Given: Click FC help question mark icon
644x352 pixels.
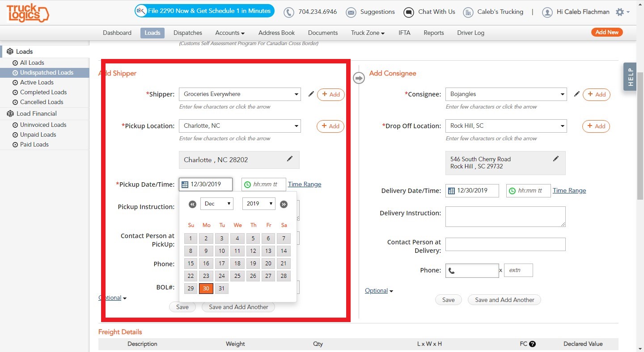Looking at the screenshot, I should tap(532, 344).
